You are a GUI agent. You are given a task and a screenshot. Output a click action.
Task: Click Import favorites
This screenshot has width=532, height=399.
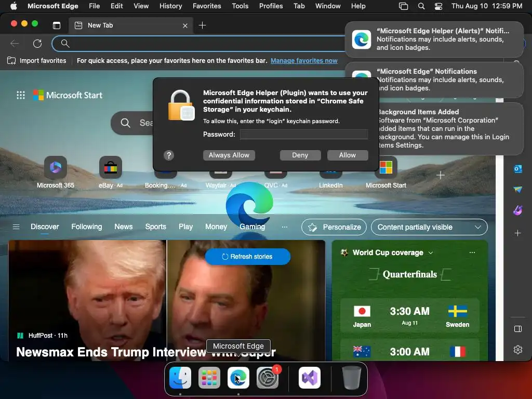(x=37, y=61)
